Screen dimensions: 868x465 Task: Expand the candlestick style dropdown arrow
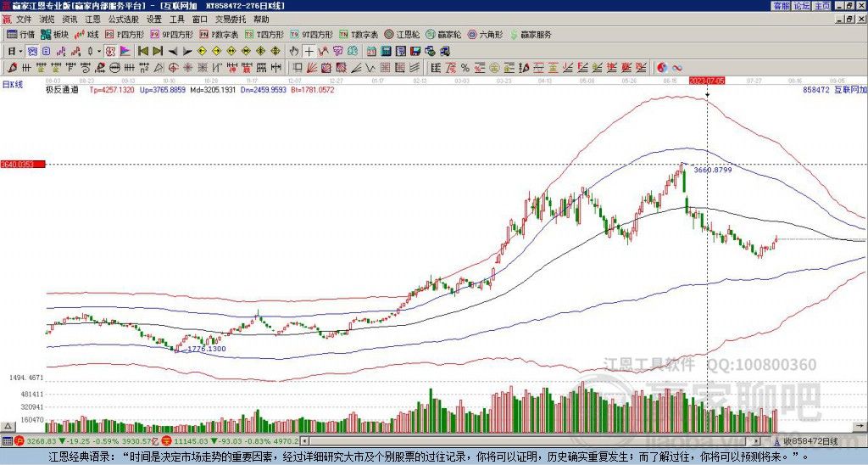pyautogui.click(x=99, y=51)
